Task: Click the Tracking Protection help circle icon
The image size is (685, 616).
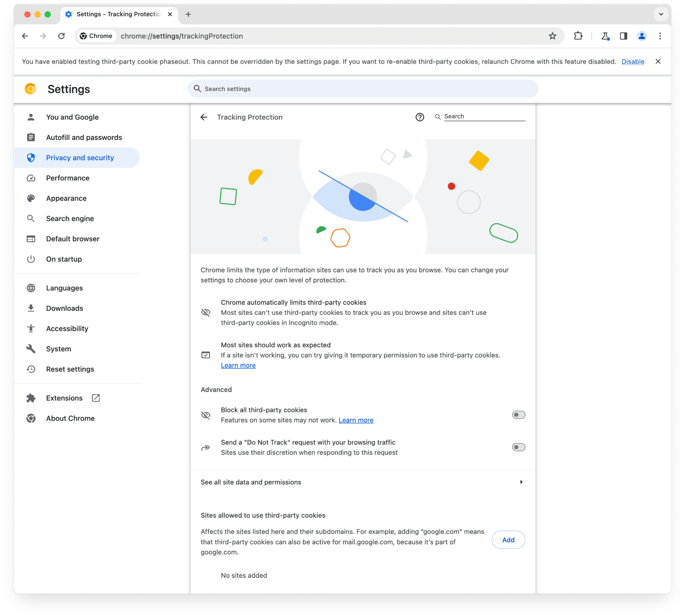Action: point(419,117)
